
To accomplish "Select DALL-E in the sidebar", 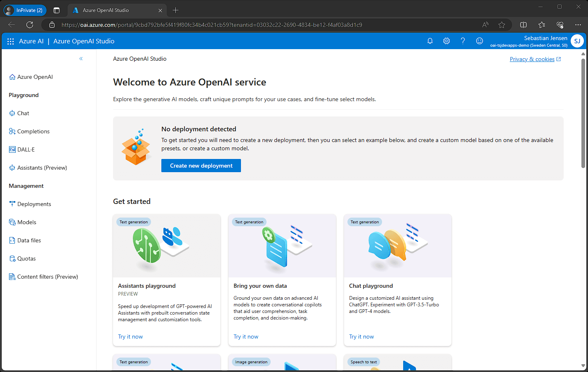I will pos(26,149).
